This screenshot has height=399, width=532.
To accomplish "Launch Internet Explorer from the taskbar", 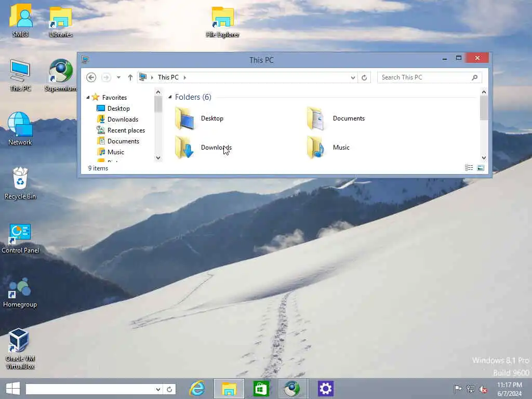I will click(x=197, y=389).
